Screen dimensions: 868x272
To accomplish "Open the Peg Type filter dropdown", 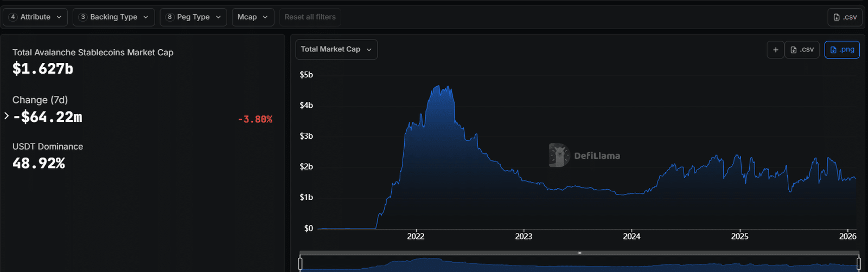I will click(193, 17).
